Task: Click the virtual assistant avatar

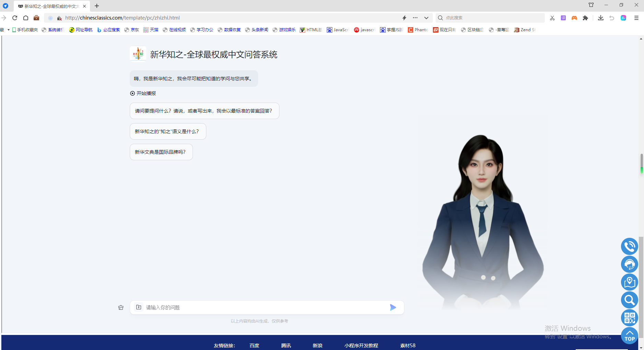Action: click(x=483, y=223)
